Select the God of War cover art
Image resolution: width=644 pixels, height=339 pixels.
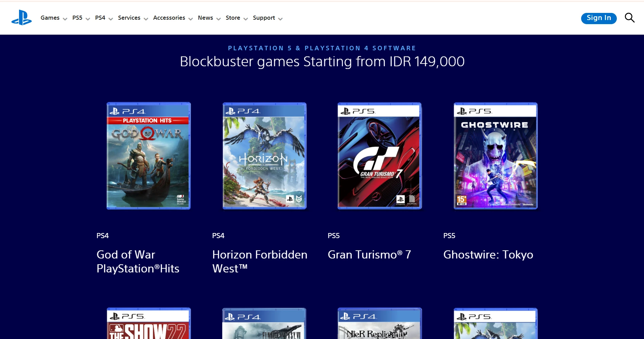[x=149, y=156]
